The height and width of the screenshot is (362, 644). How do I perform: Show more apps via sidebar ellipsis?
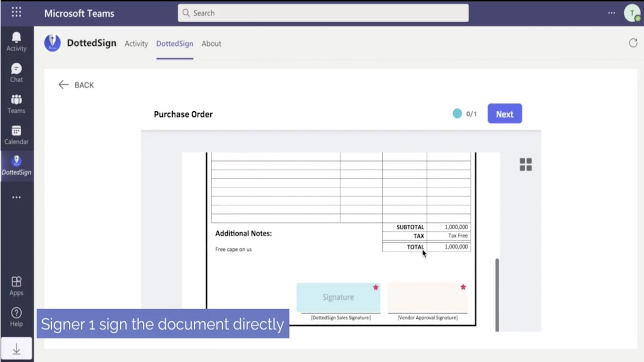point(17,197)
